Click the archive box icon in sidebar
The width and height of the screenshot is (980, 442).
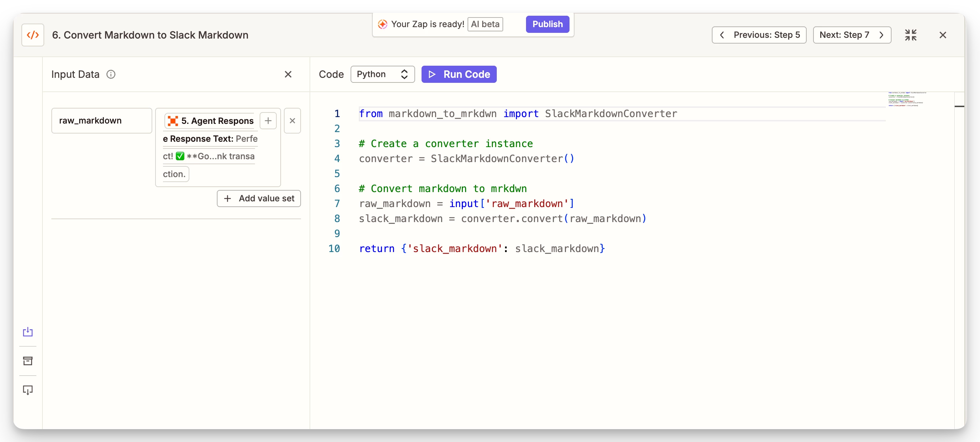[28, 361]
